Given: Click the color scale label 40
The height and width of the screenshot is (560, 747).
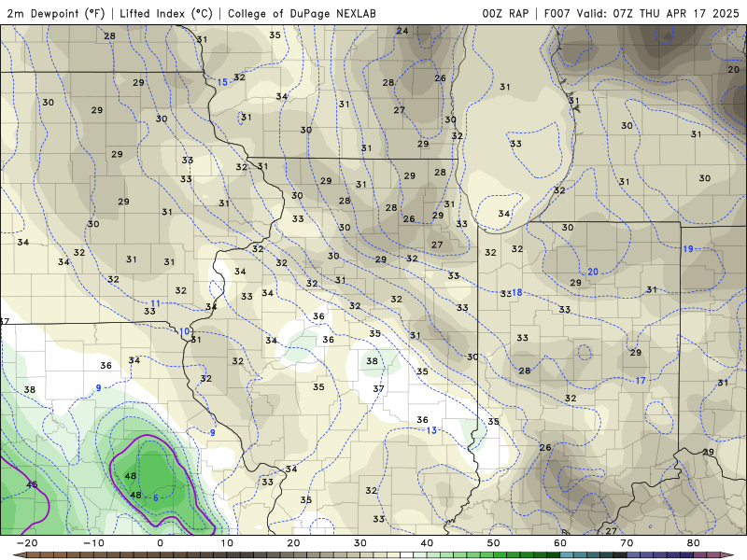Looking at the screenshot, I should (x=427, y=543).
